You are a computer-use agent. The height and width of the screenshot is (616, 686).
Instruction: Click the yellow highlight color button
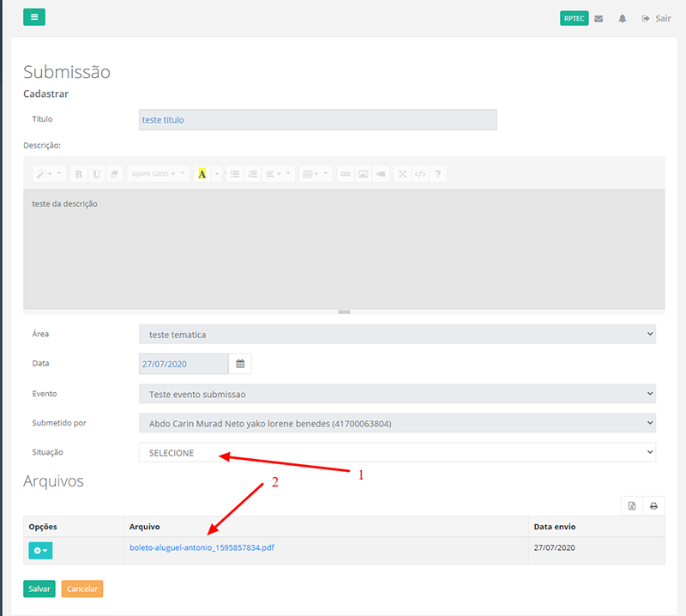point(202,173)
